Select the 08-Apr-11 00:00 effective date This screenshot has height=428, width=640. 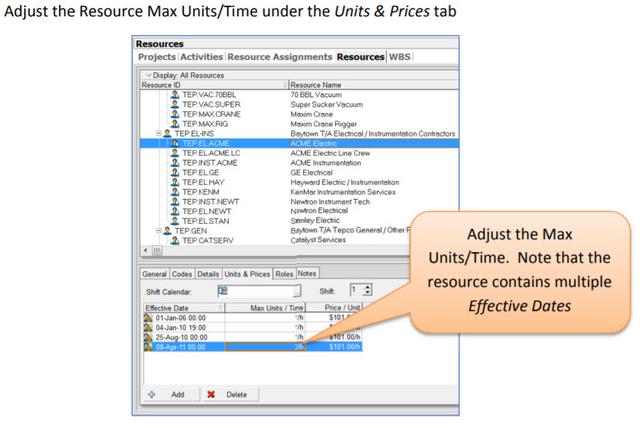tap(180, 347)
